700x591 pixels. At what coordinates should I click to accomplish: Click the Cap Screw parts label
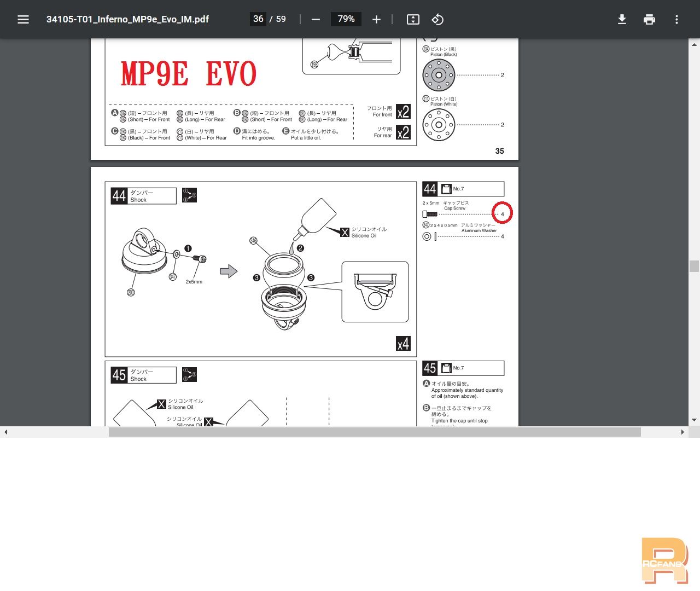click(x=454, y=208)
